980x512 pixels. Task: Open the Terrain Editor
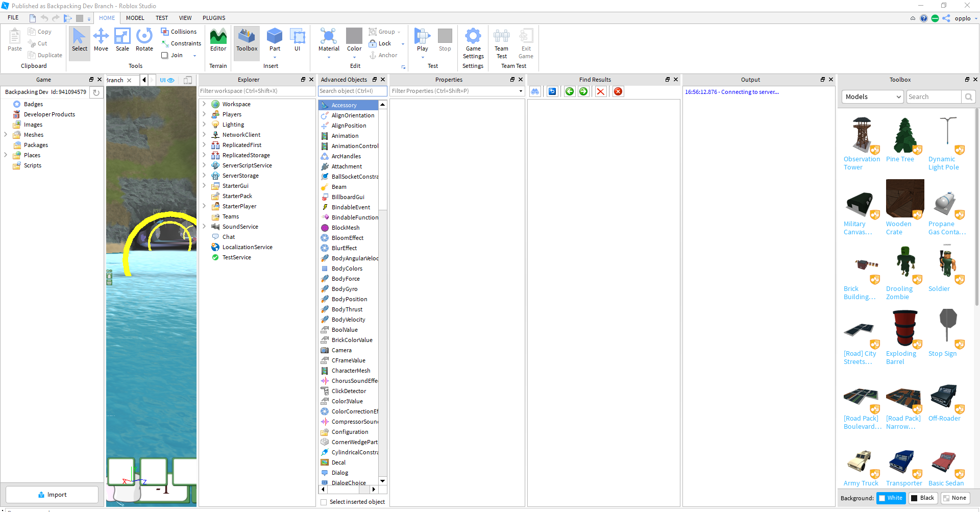(218, 40)
